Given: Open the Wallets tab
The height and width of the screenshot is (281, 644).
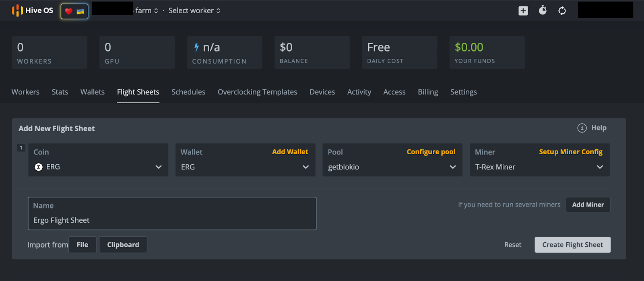Looking at the screenshot, I should coord(93,92).
